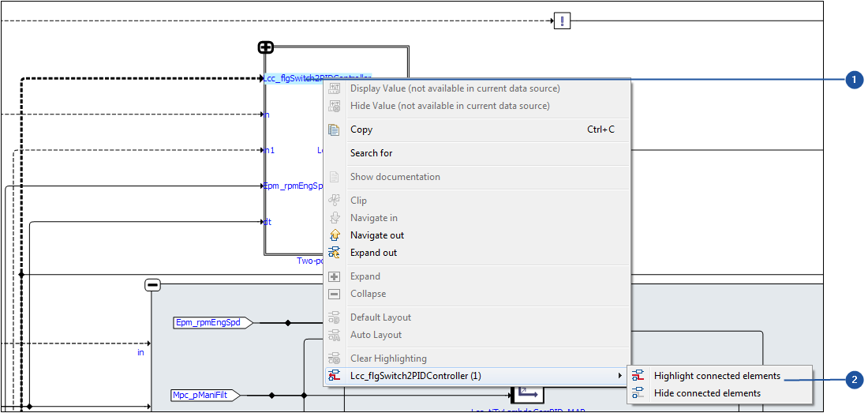868x413 pixels.
Task: Collapse the gray hierarchy with minus marker
Action: pos(153,284)
